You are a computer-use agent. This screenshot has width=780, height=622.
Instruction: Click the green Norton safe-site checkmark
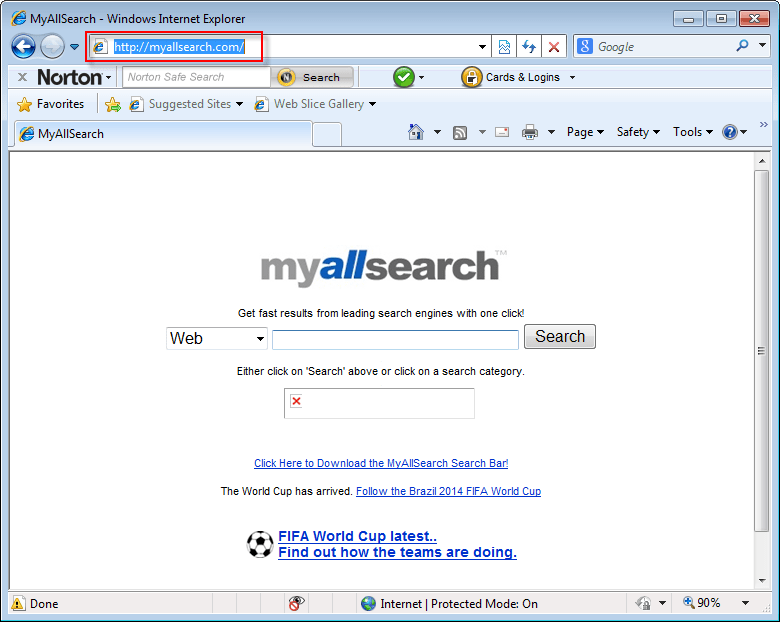pos(404,77)
